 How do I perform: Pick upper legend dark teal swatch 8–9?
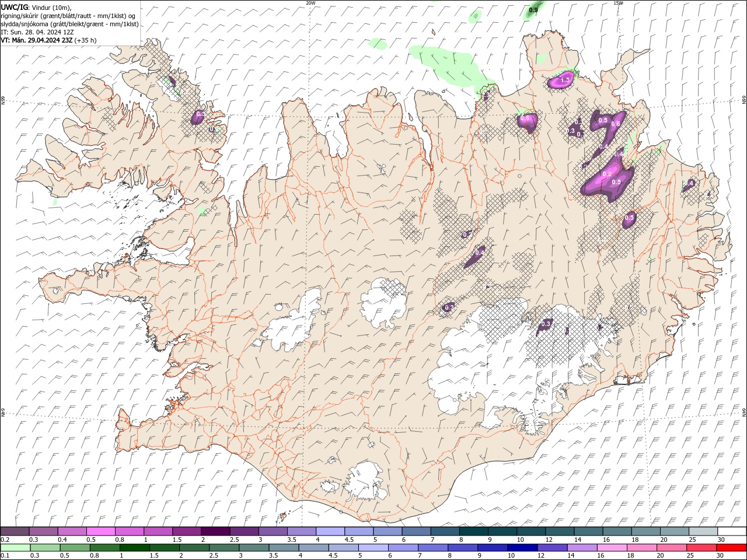[473, 531]
